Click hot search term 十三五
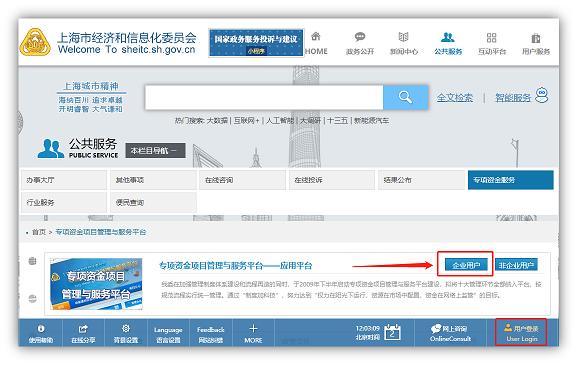Screen dimensions: 578x365 coord(337,121)
